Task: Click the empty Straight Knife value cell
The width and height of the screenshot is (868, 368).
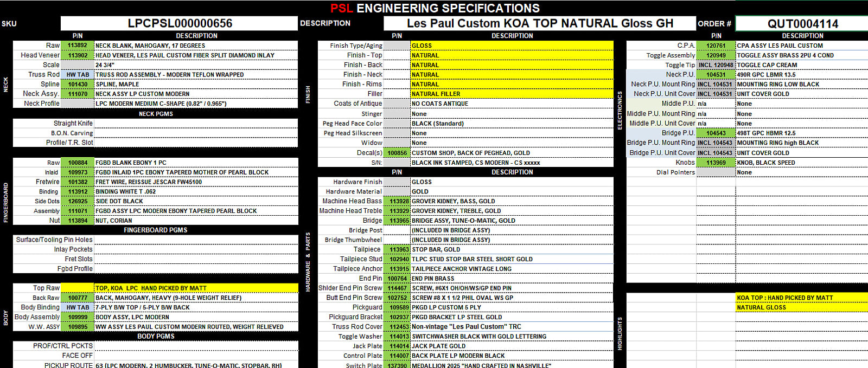Action: coord(196,124)
